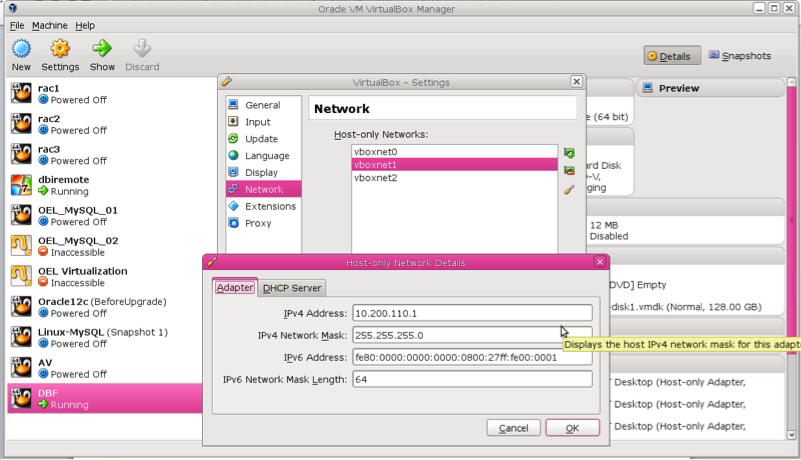The image size is (801, 460).
Task: Switch to the Snapshots view
Action: [x=740, y=56]
